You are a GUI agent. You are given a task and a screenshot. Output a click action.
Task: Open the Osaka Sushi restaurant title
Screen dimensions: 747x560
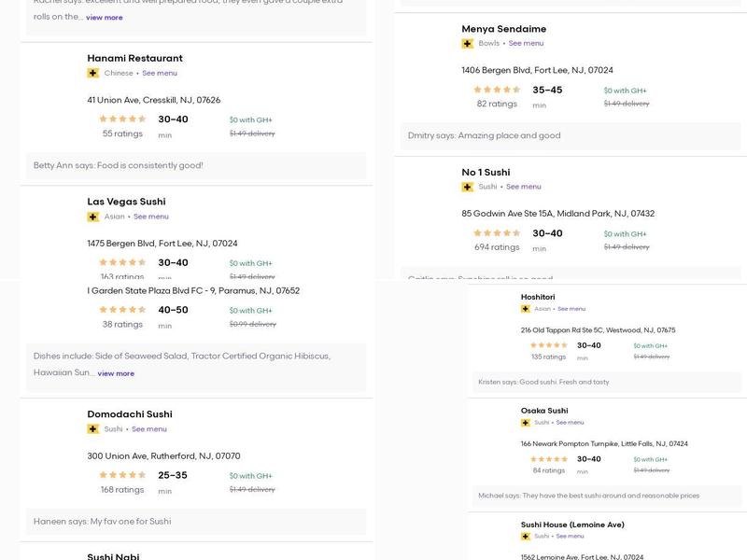(544, 411)
